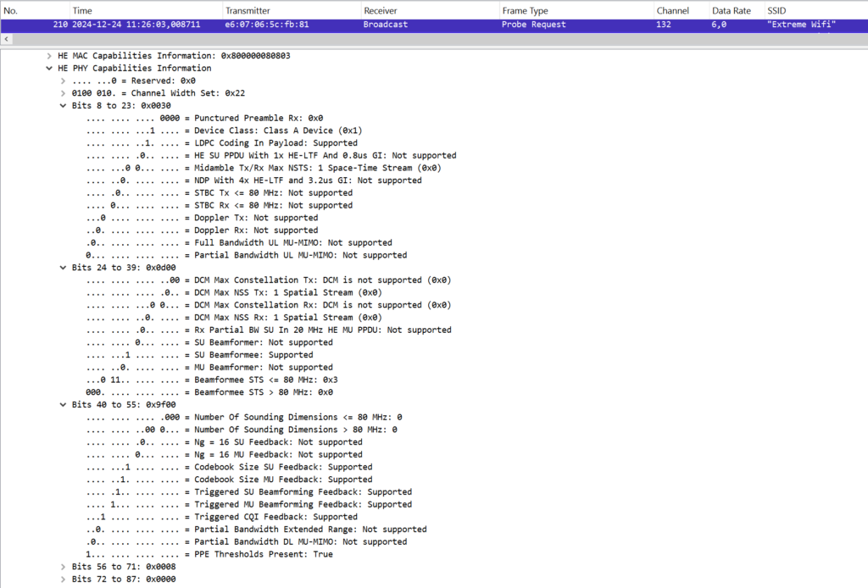
Task: Select Device Class: Class A Device row
Action: point(224,130)
